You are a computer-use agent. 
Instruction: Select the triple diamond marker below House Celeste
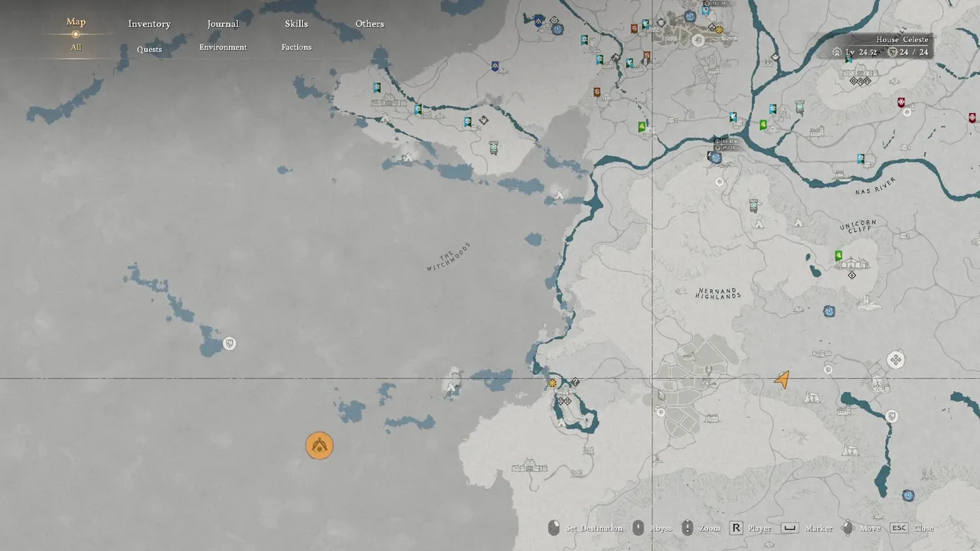click(860, 81)
